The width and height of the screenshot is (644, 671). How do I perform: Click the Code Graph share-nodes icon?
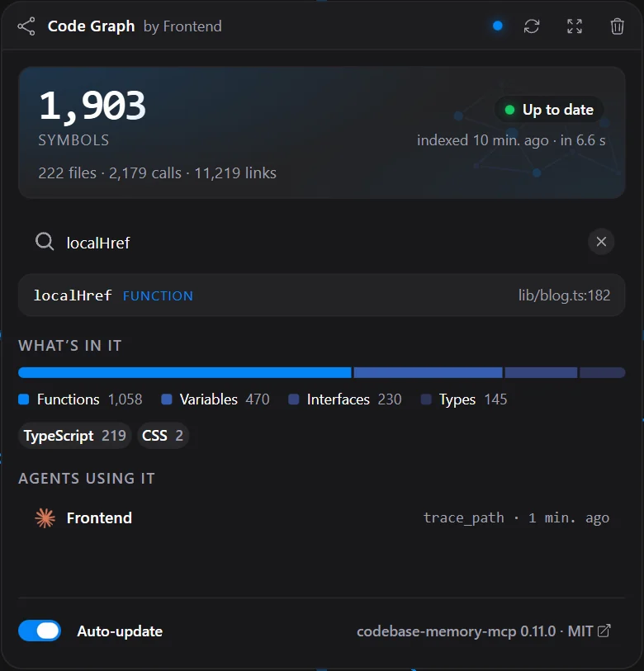click(x=26, y=26)
